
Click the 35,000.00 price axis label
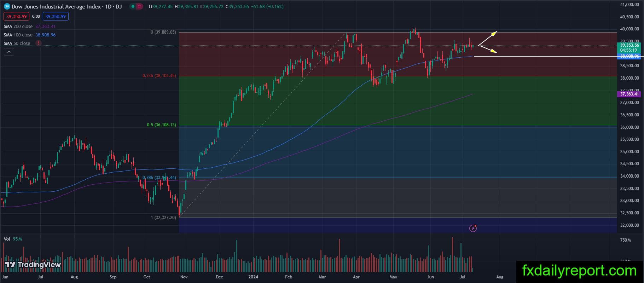pyautogui.click(x=630, y=152)
